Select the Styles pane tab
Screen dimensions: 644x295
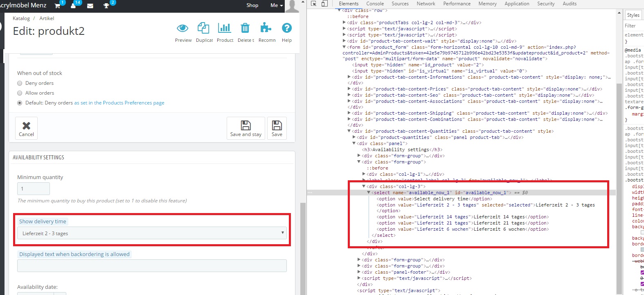633,15
